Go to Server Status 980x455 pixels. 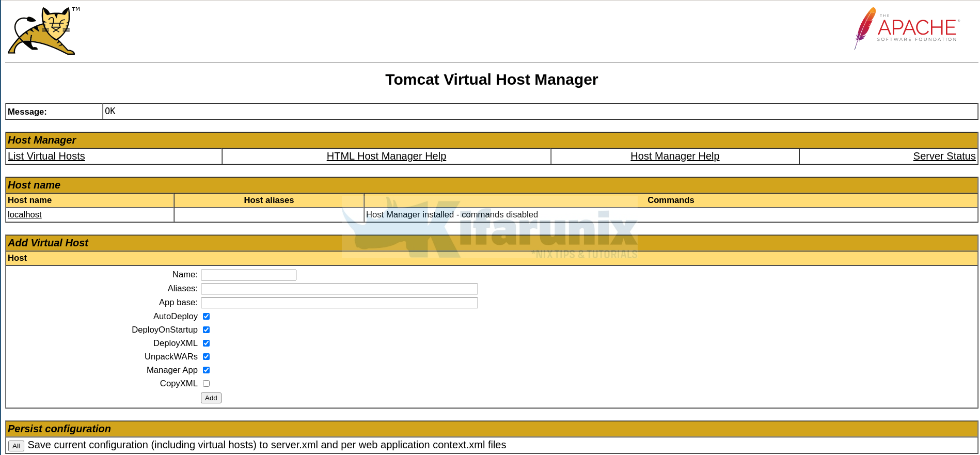click(x=944, y=156)
